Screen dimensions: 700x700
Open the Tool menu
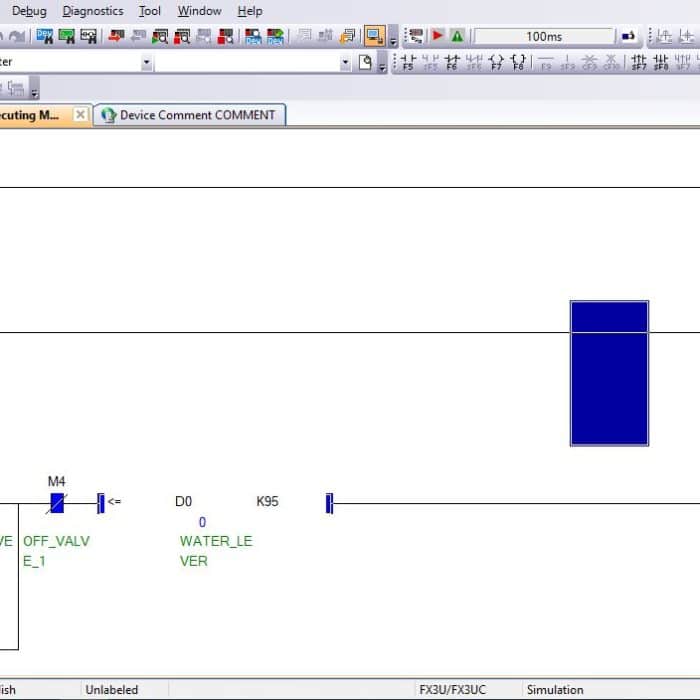pos(150,11)
